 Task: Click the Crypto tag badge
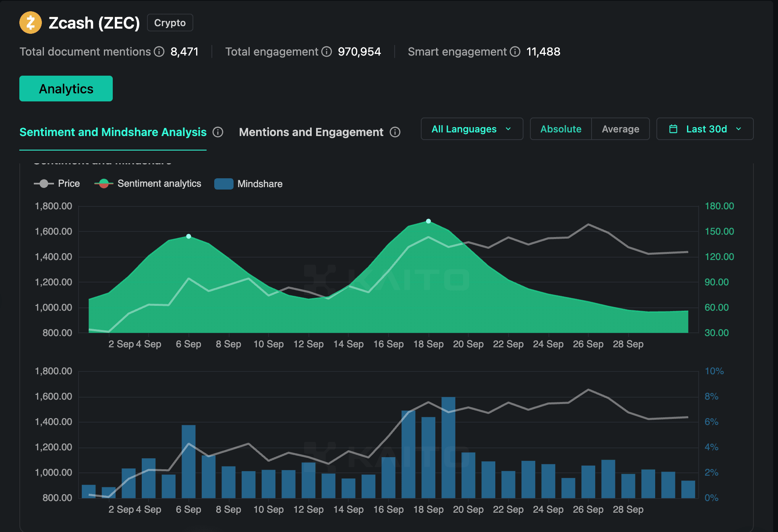pos(170,23)
